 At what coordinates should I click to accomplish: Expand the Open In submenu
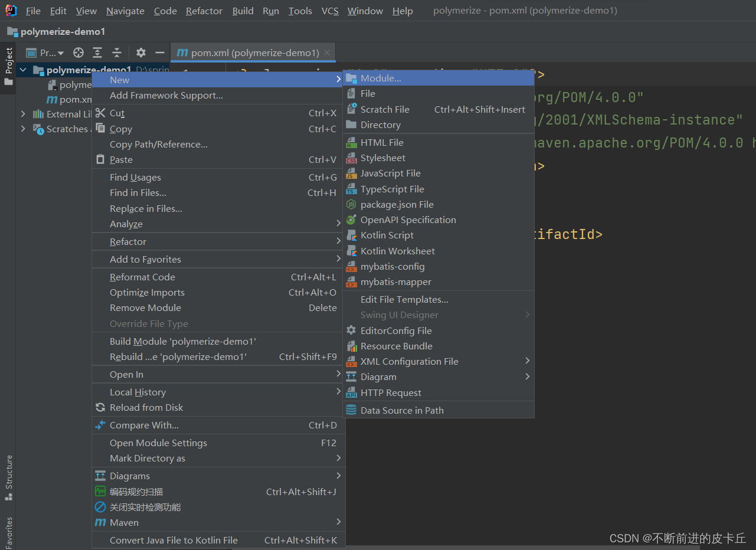coord(338,374)
